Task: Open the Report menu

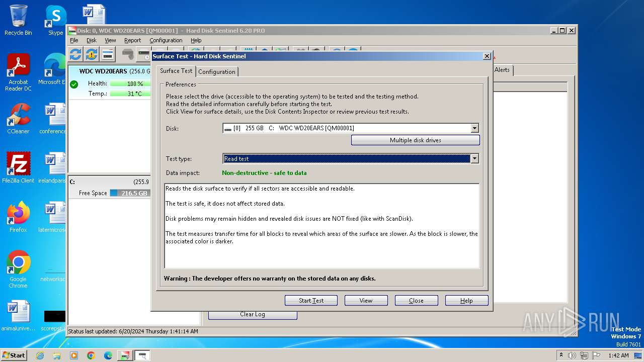Action: [132, 40]
